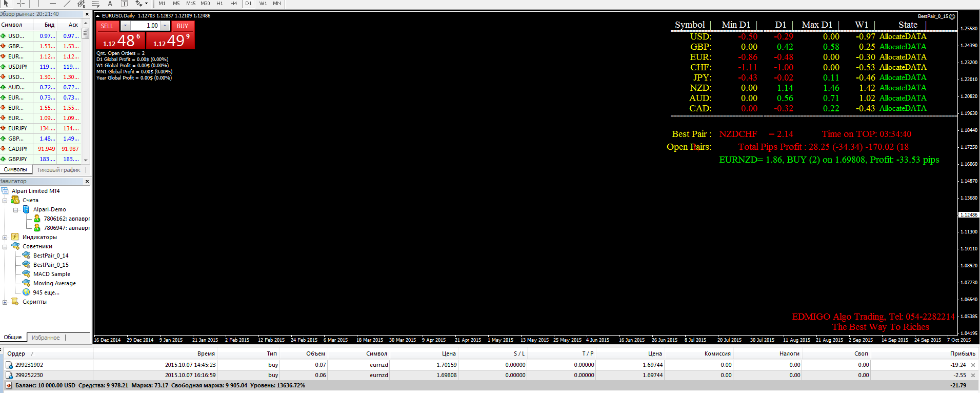Select Alpari Limited MT4 root node

[35, 191]
